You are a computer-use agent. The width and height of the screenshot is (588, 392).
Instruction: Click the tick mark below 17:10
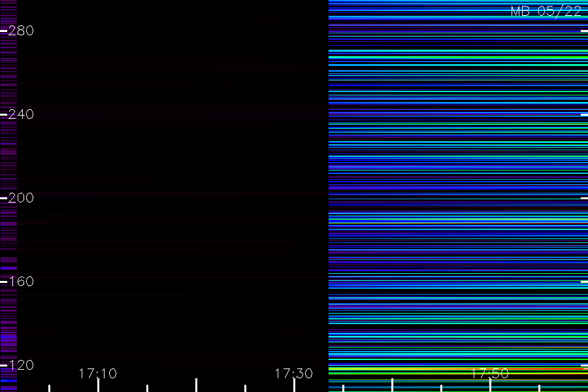tap(98, 385)
